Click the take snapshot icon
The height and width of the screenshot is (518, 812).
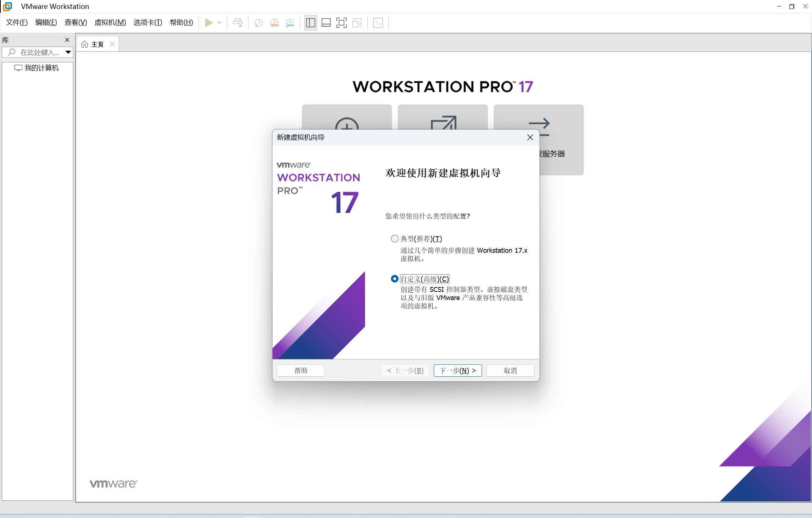258,23
